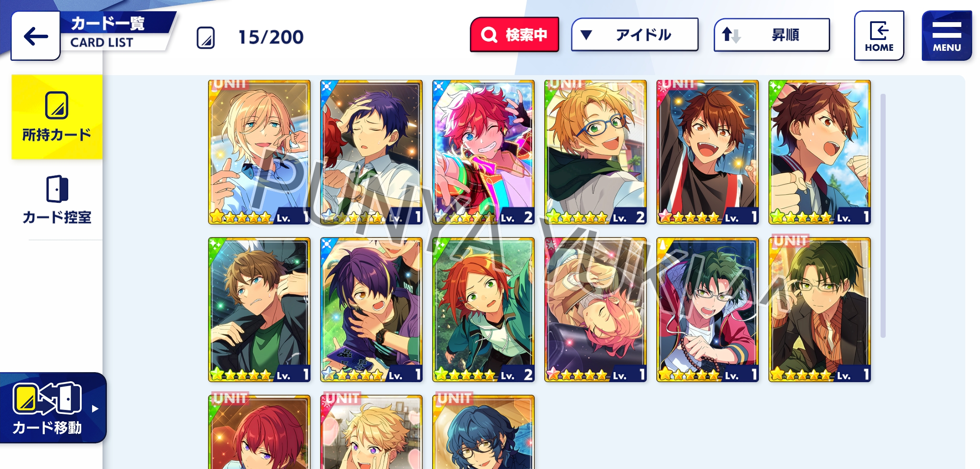Screen dimensions: 980x469
Task: Open the MENU hamburger icon
Action: 947,36
